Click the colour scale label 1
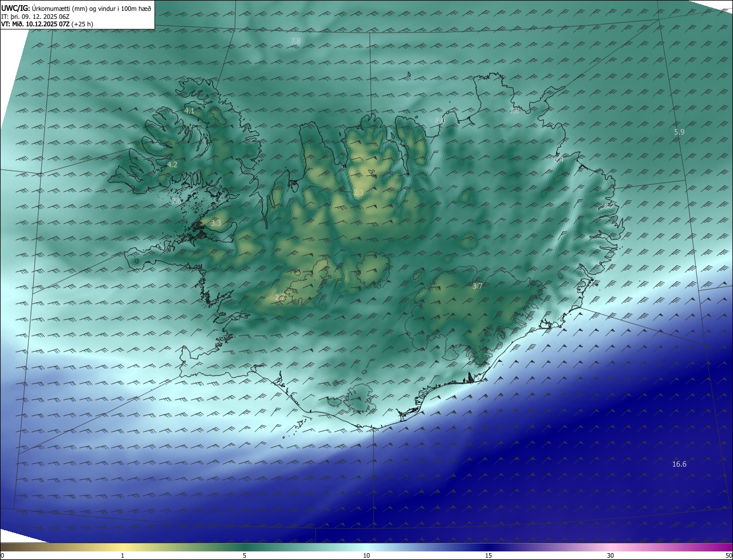733x560 pixels. tap(123, 555)
